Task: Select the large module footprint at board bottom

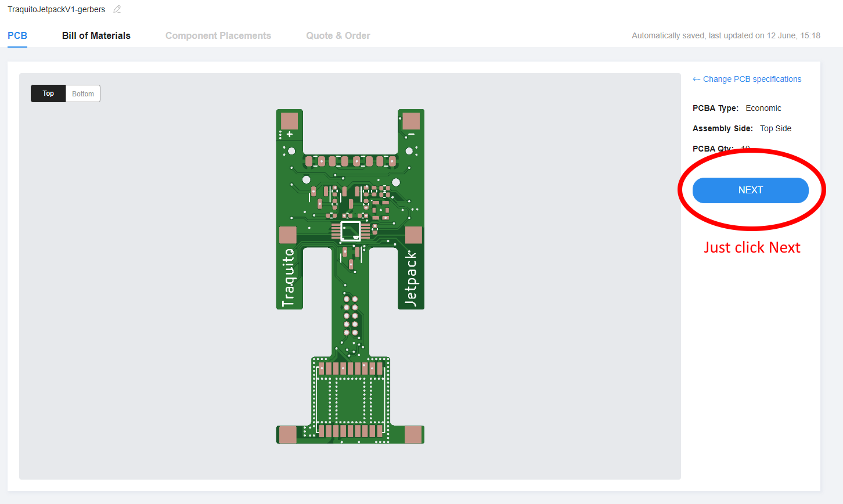Action: pyautogui.click(x=350, y=399)
